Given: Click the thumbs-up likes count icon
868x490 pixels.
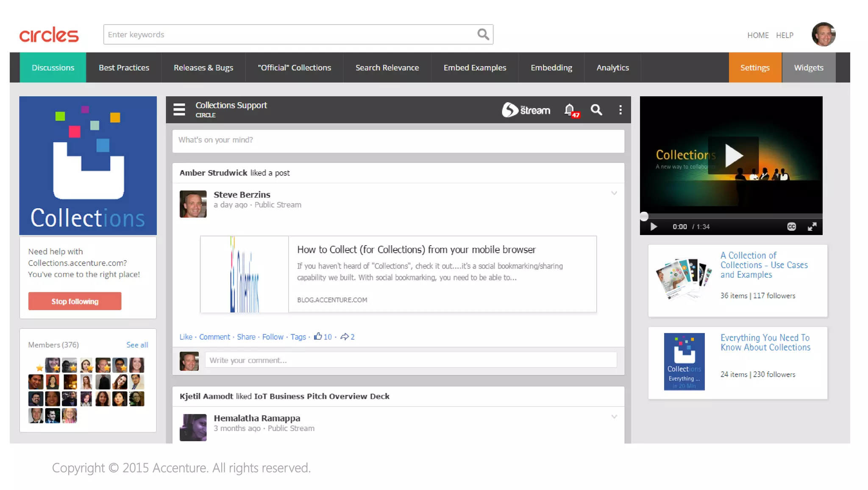Looking at the screenshot, I should pos(318,336).
